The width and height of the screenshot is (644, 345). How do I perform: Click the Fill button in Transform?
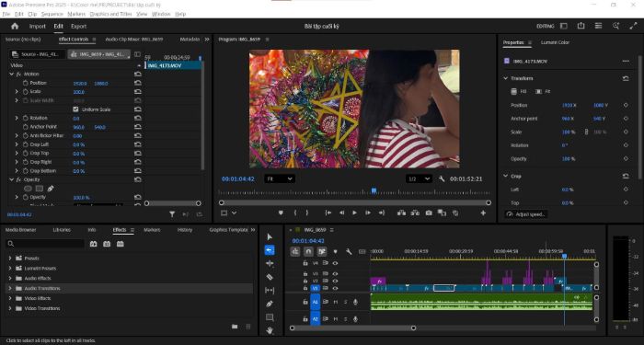519,92
